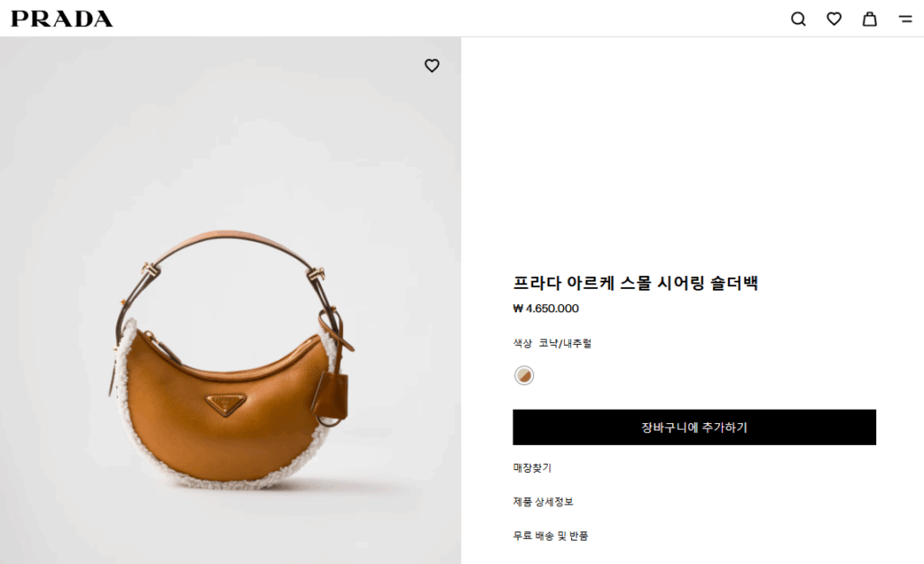Go to homepage via PRADA logo
This screenshot has height=564, width=924.
[62, 19]
